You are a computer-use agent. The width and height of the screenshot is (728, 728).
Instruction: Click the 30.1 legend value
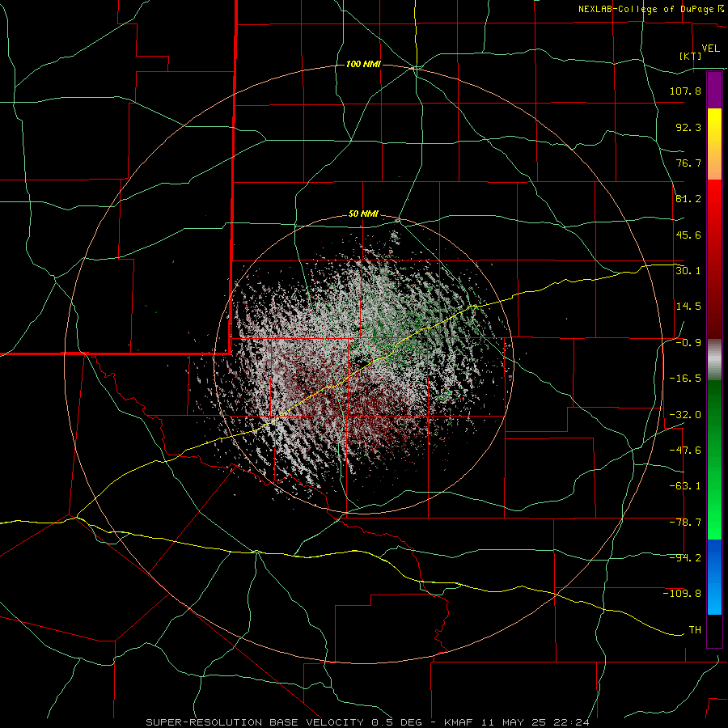688,271
